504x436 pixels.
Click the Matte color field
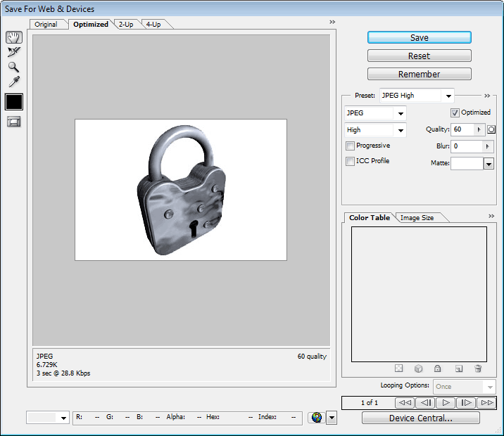(467, 164)
